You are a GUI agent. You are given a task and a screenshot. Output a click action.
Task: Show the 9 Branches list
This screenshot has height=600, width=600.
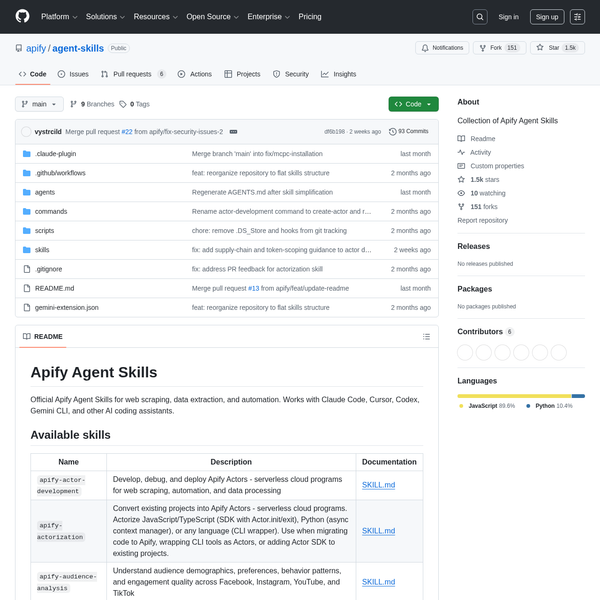[92, 104]
